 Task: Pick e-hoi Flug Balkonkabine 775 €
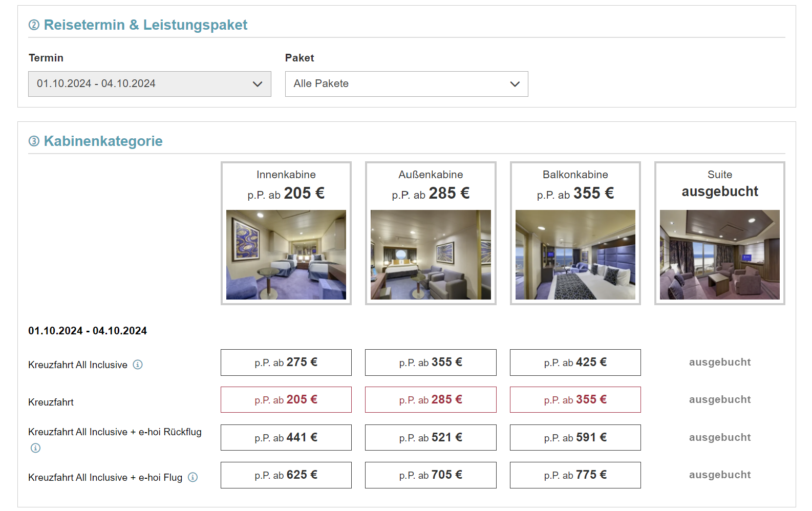tap(575, 475)
